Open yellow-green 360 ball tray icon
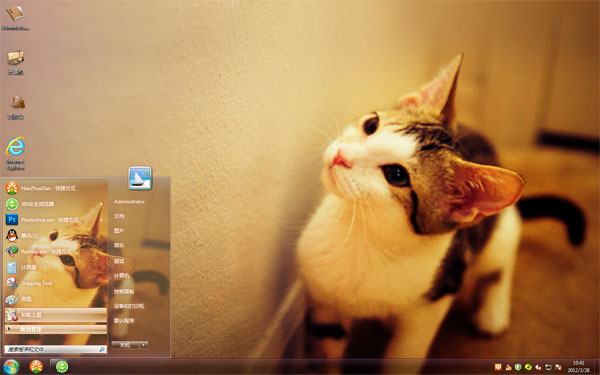600x375 pixels. coord(528,367)
